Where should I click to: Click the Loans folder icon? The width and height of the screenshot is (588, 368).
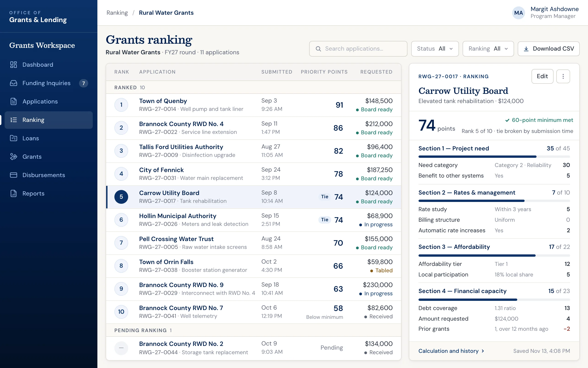click(x=13, y=138)
